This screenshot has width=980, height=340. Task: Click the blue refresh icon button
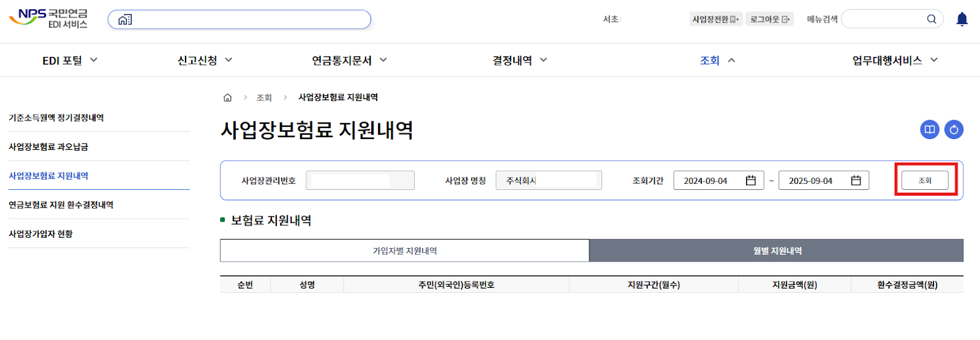point(954,130)
